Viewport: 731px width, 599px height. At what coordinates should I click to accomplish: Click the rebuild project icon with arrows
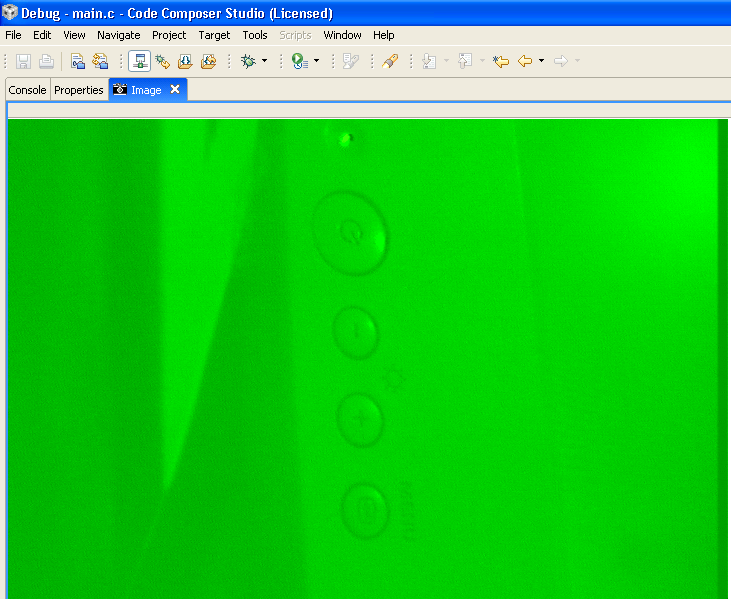(100, 61)
